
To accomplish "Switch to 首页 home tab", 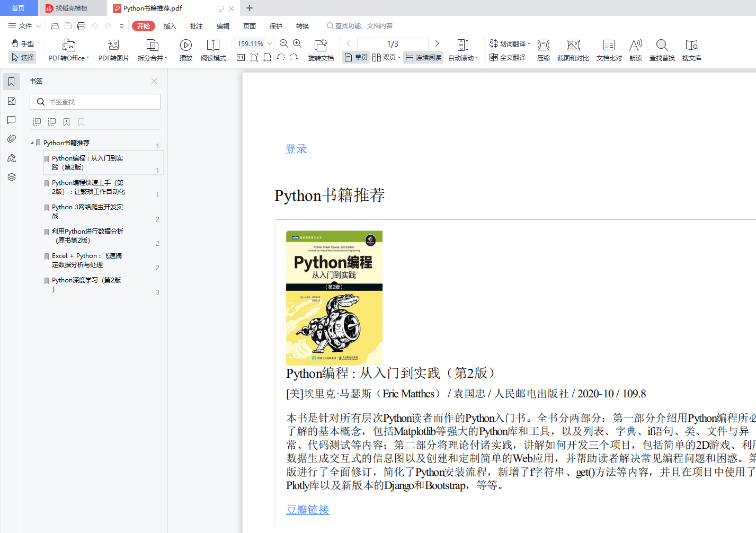I will [19, 8].
